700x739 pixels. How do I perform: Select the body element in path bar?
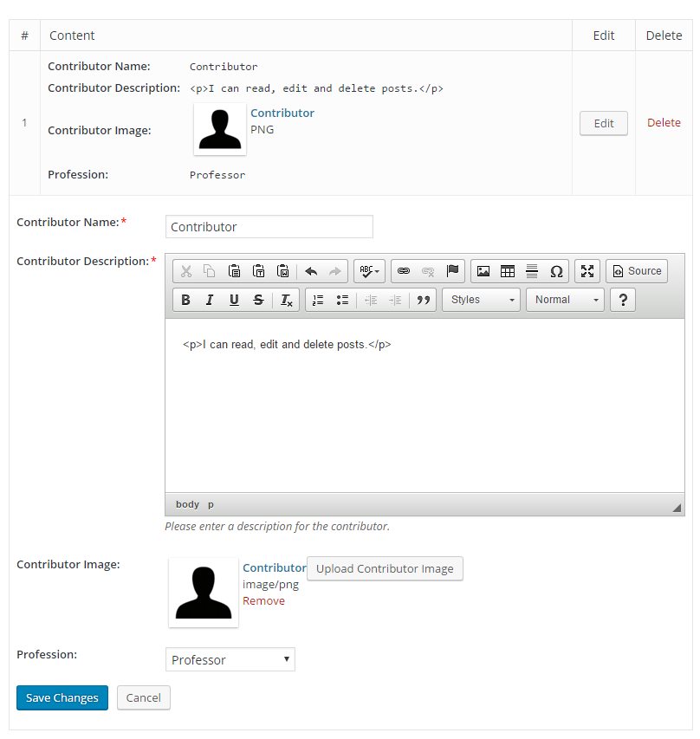coord(188,504)
